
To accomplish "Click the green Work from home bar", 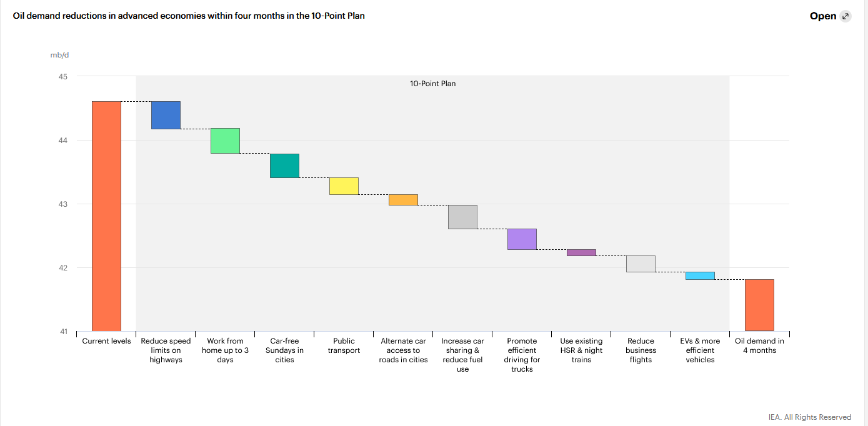I will pos(225,141).
